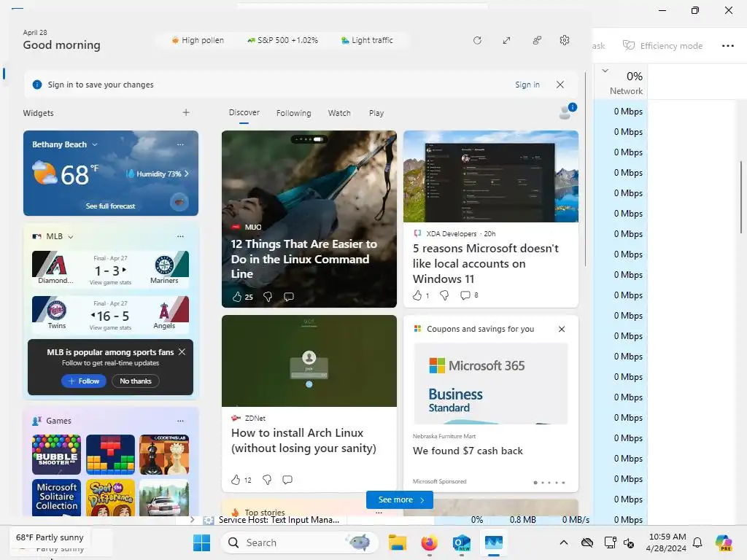Open MLB widget more options
Screen dimensions: 747x560
click(x=180, y=236)
